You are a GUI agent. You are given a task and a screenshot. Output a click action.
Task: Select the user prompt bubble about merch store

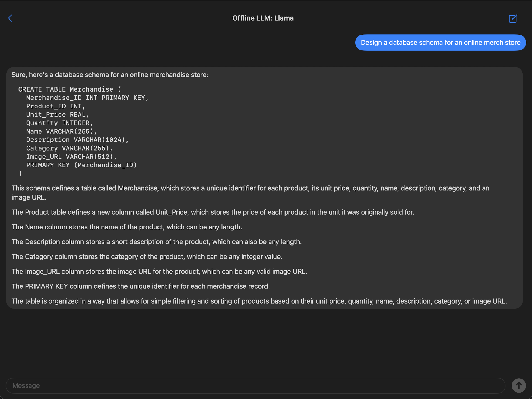pos(440,42)
